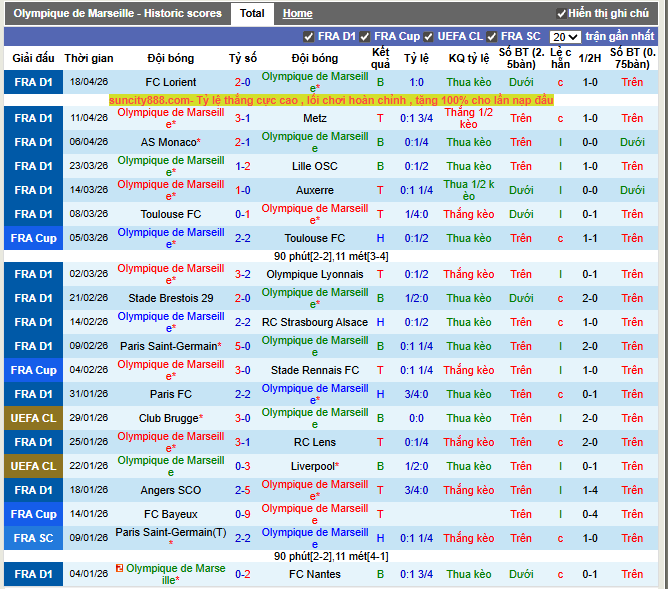Screen dimensions: 668x589
Task: Switch to the Home tab
Action: coord(297,14)
